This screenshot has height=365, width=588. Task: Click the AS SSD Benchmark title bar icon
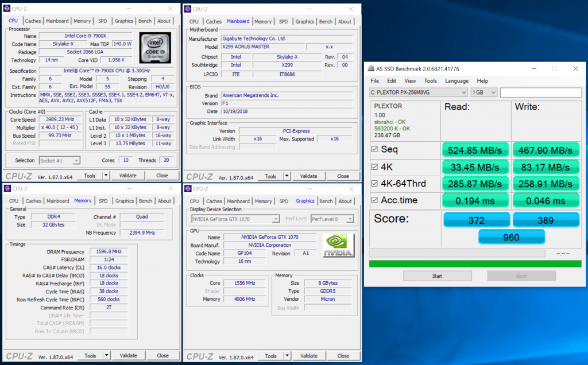point(372,68)
